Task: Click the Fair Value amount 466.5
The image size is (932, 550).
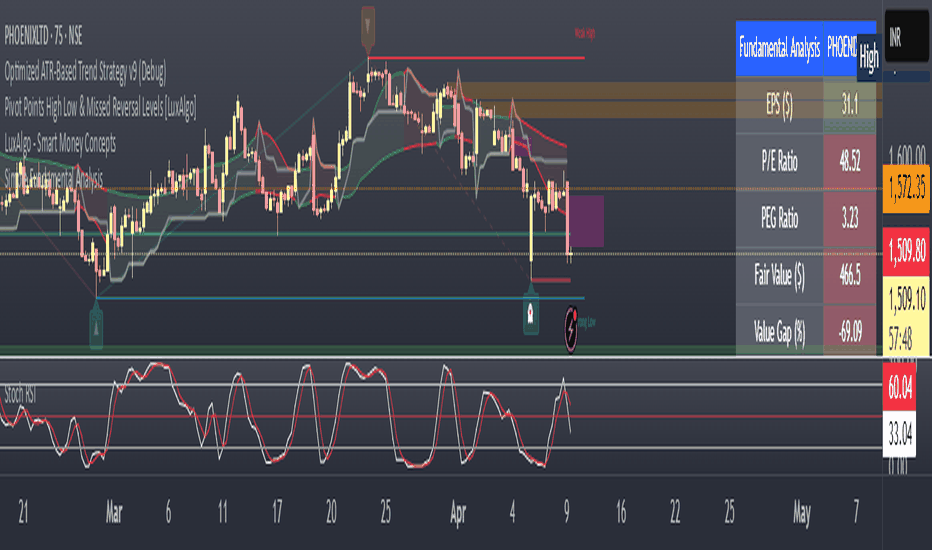Action: coord(850,275)
